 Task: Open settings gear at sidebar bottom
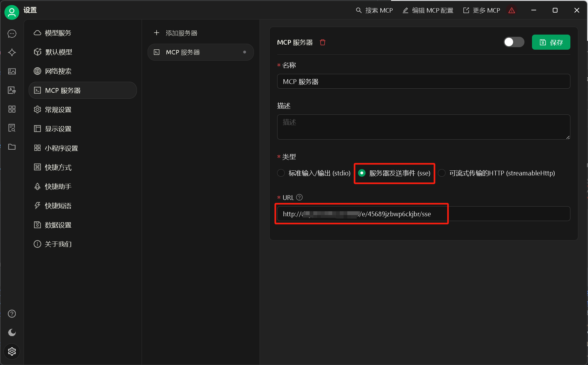(x=12, y=351)
